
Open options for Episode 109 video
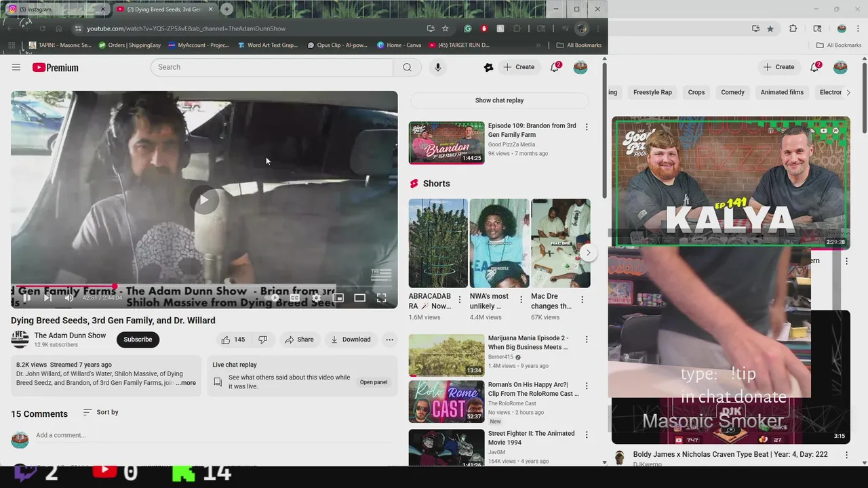click(587, 127)
